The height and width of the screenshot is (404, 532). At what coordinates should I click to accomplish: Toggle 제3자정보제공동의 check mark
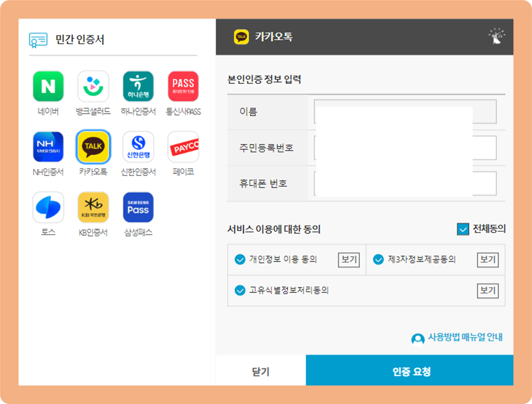coord(378,260)
